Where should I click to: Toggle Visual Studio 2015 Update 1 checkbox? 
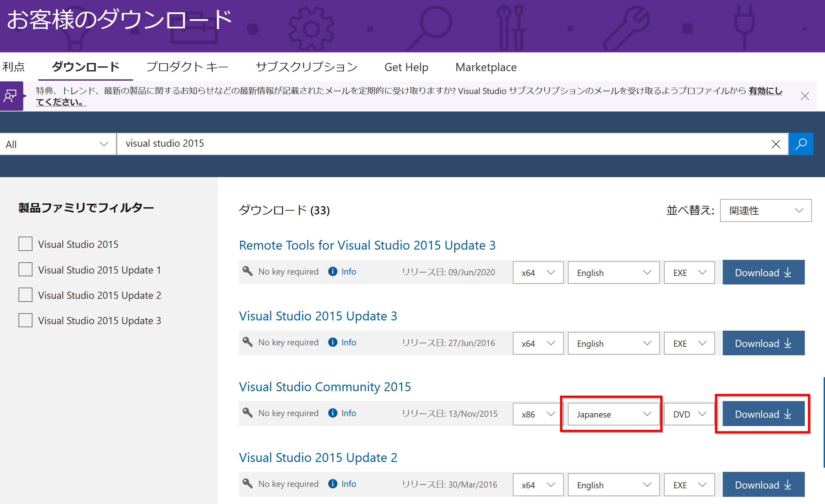pyautogui.click(x=25, y=269)
